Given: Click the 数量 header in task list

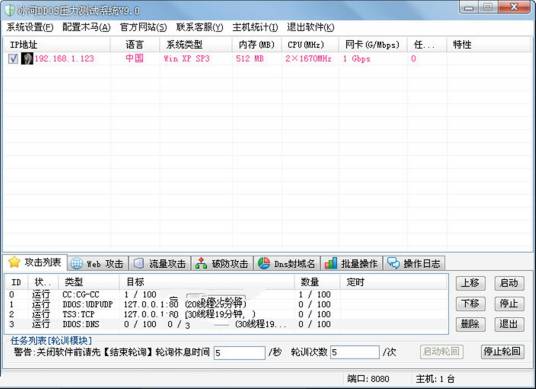Looking at the screenshot, I should 317,282.
